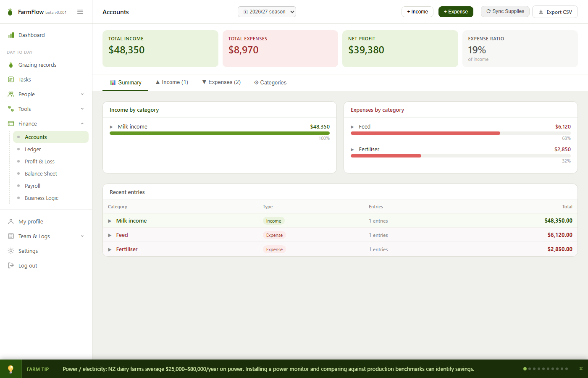Select the last farm tip pagination dot
This screenshot has height=378, width=588.
(x=567, y=369)
